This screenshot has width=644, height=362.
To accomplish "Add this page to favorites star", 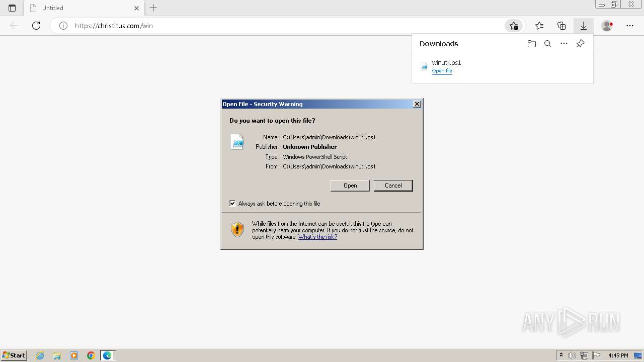I will 514,26.
